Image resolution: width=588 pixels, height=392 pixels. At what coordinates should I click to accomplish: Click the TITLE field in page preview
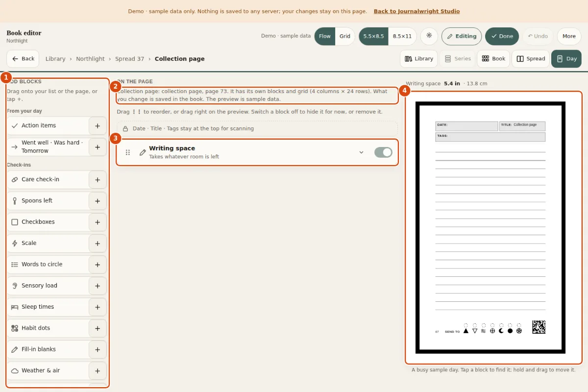point(522,126)
